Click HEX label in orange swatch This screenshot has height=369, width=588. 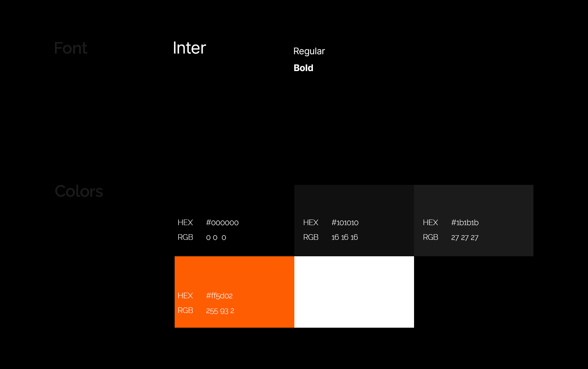point(185,296)
